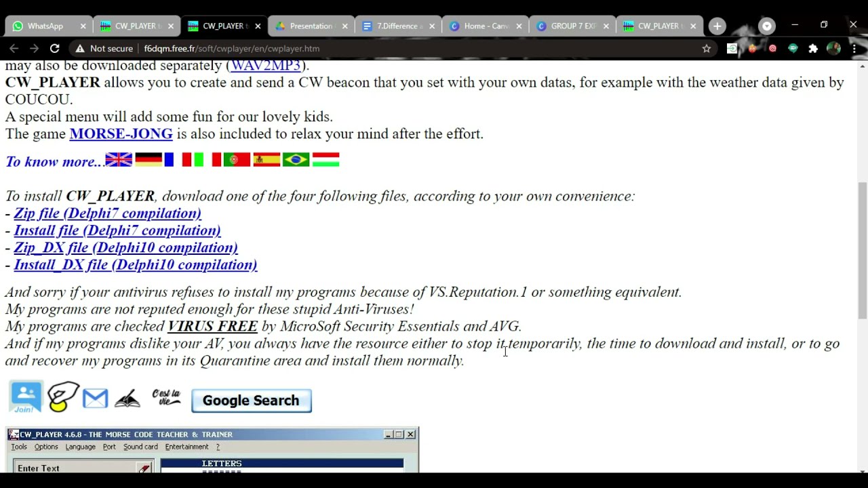Download the Zip_DX file (Delphi10 compilation)
The image size is (868, 488).
pos(125,247)
